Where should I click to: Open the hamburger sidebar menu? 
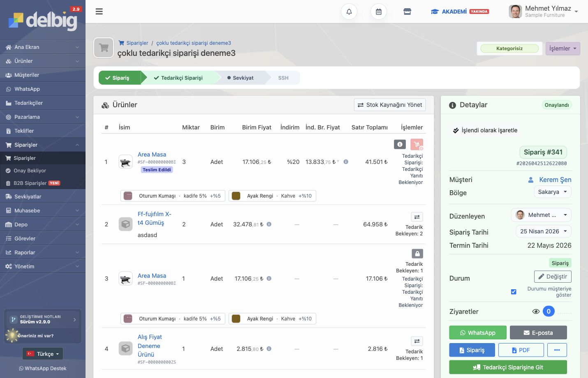pyautogui.click(x=99, y=12)
